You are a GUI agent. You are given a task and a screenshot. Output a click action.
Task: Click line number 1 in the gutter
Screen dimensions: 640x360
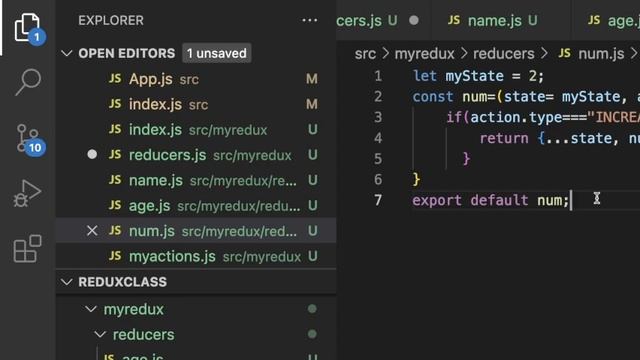pos(378,76)
